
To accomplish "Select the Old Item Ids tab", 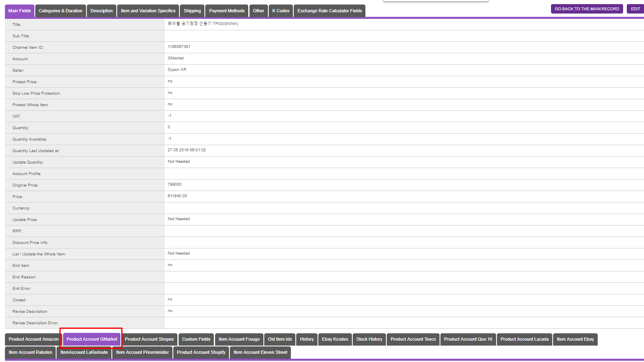I will click(280, 339).
